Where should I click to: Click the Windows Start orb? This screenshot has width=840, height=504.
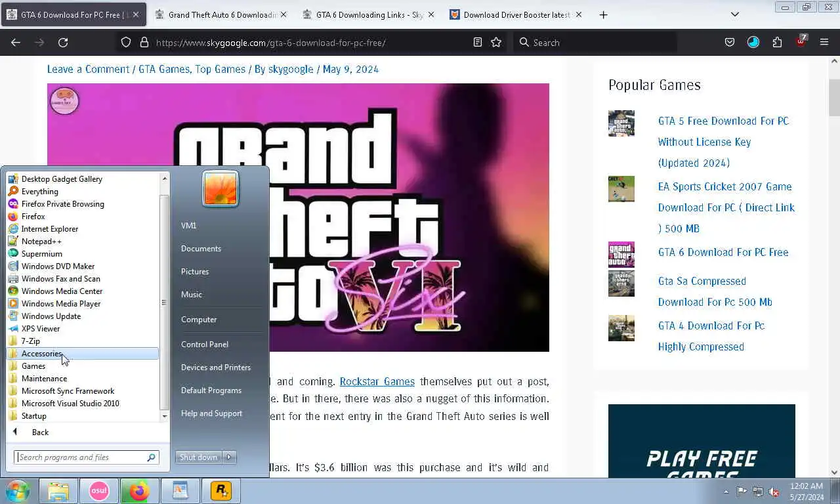pos(18,491)
